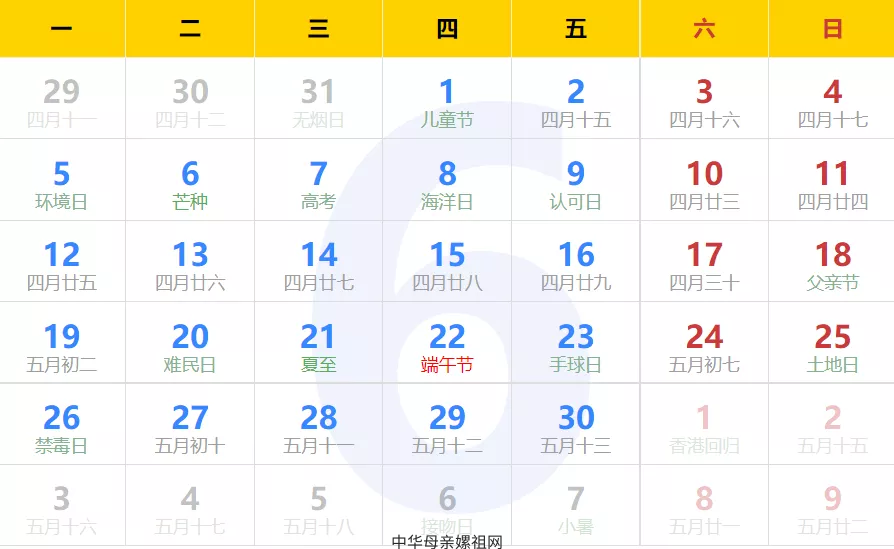Choose June 25 土地日 date
894x549 pixels.
click(832, 343)
